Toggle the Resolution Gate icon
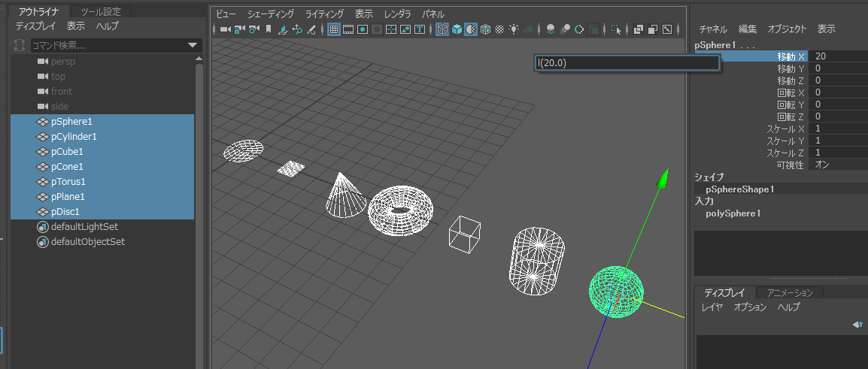This screenshot has height=369, width=868. pos(363,29)
